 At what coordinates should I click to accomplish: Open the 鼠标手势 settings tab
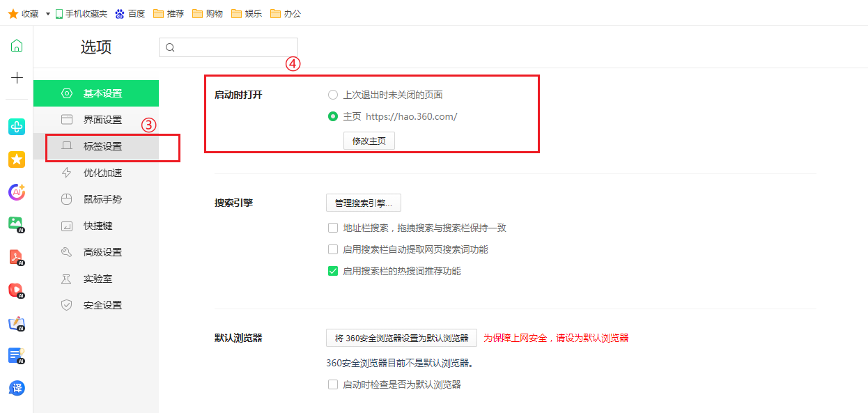(96, 199)
